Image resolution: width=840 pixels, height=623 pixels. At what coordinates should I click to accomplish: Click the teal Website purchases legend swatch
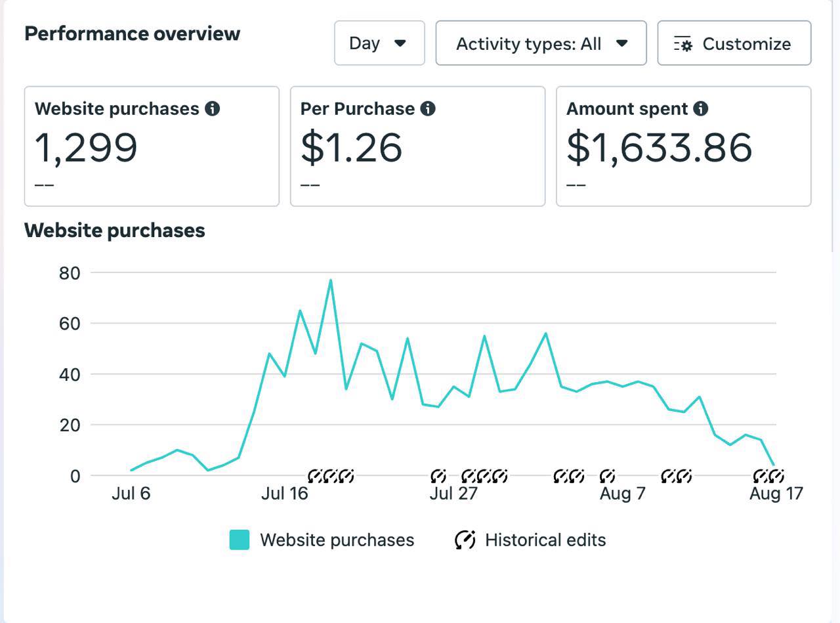tap(240, 540)
